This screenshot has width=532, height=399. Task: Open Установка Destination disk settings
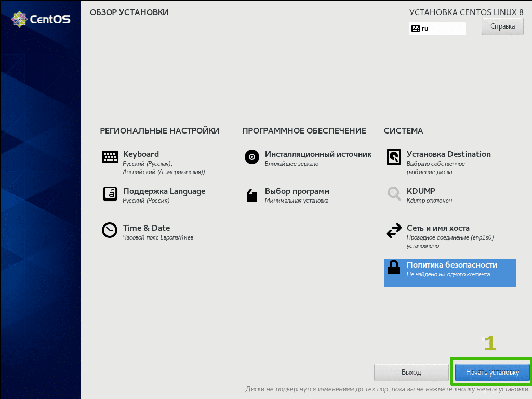tap(448, 154)
